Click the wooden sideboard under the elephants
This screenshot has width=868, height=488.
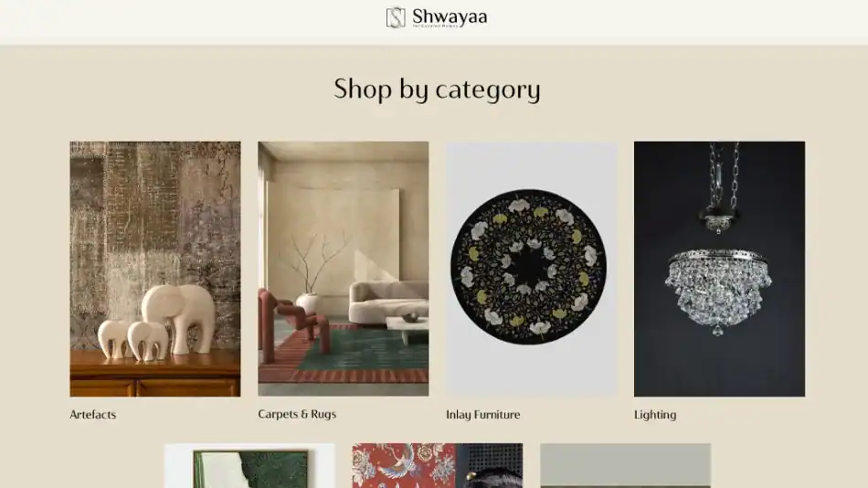155,374
